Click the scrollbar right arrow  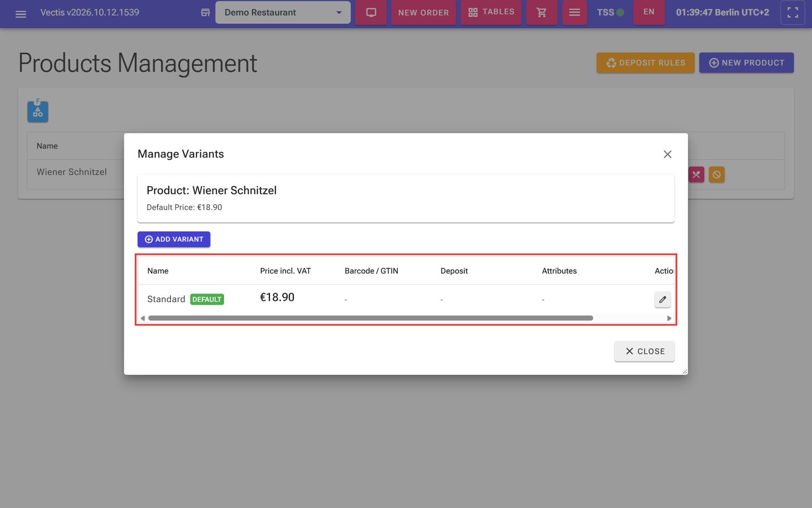[x=669, y=318]
